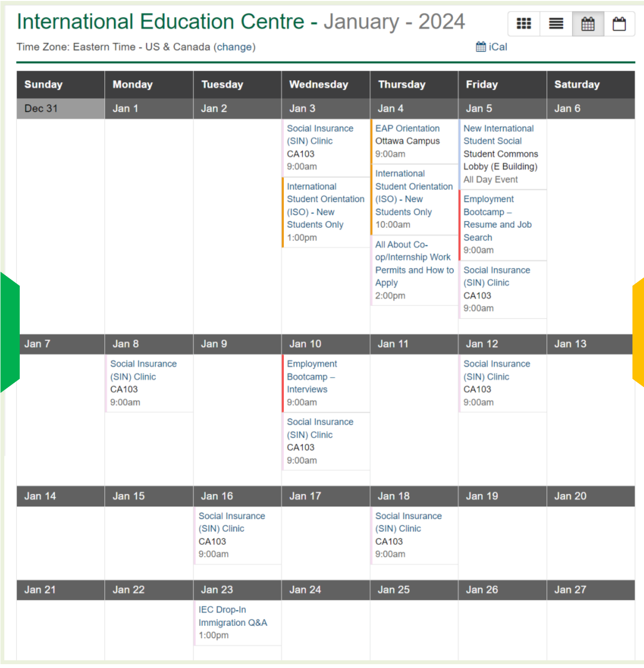The height and width of the screenshot is (668, 644).
Task: Go to previous month with green arrow
Action: [x=10, y=332]
